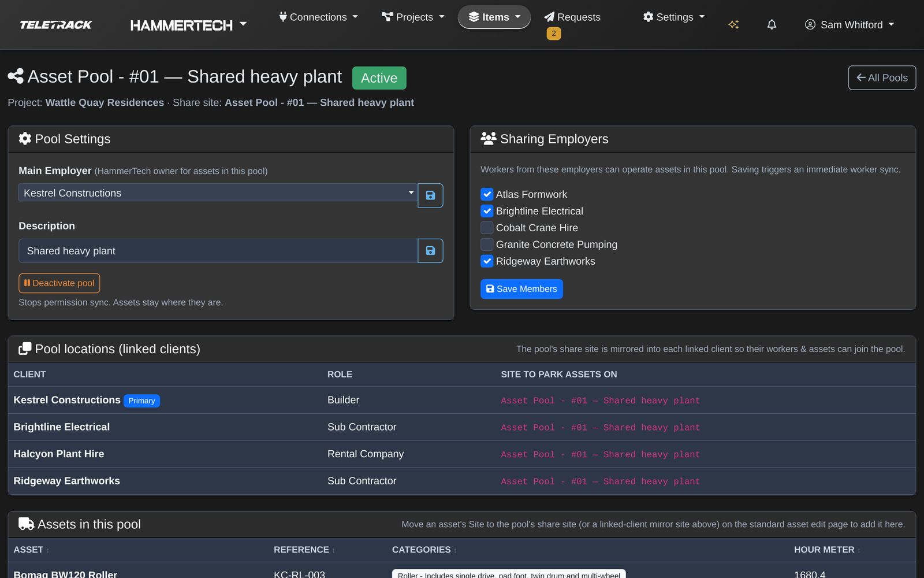Select Halcyon Plant Hire client row
Viewport: 924px width, 578px height.
(x=462, y=454)
